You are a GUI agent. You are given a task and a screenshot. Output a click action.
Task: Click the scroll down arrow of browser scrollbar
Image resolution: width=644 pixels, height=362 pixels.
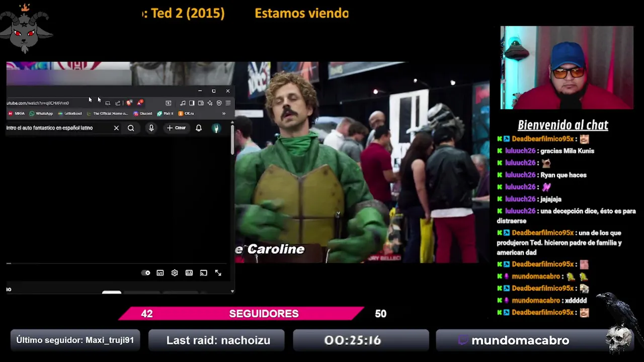tap(232, 291)
